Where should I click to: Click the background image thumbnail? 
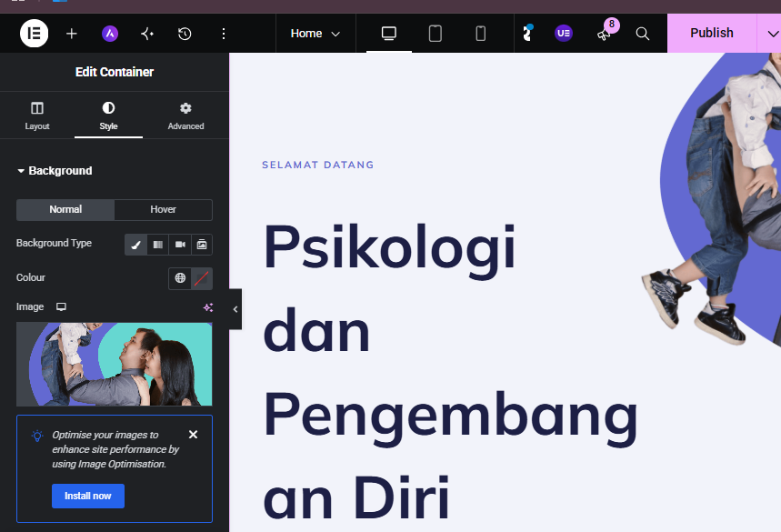click(x=114, y=364)
